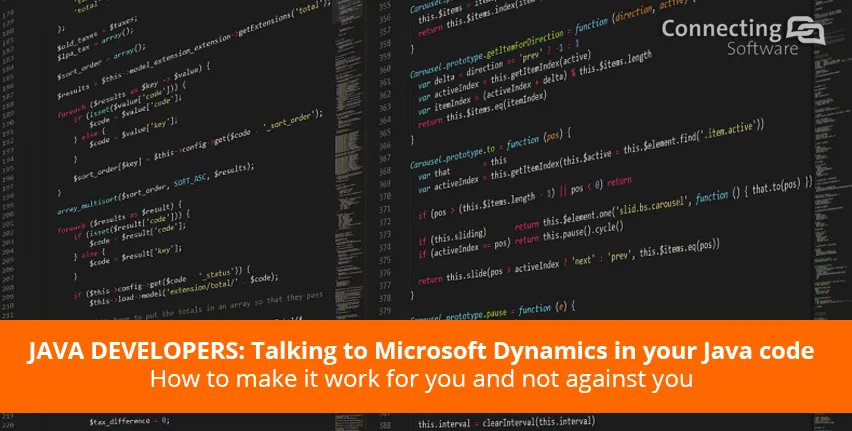Click the line containing '_status')) {

point(161,282)
